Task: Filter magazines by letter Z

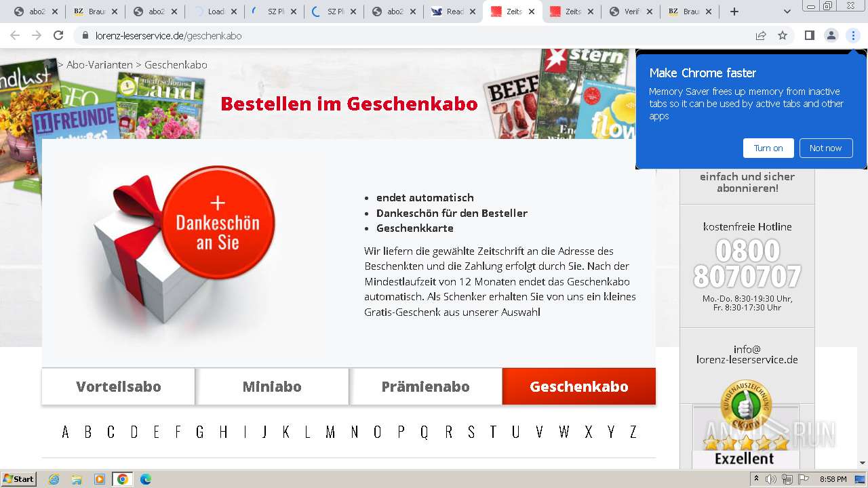Action: (633, 432)
